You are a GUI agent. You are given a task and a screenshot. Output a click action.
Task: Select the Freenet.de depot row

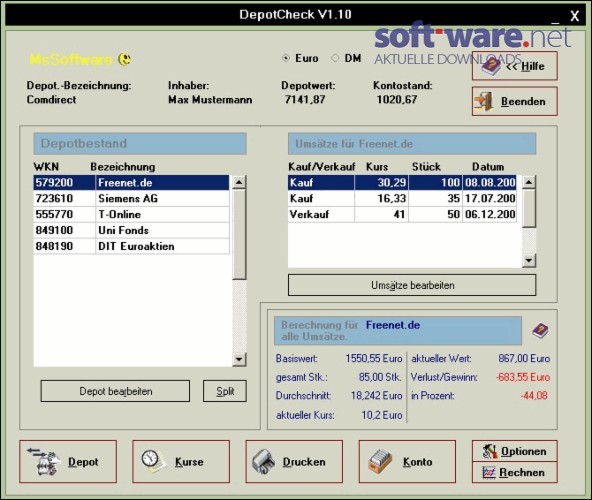point(131,183)
